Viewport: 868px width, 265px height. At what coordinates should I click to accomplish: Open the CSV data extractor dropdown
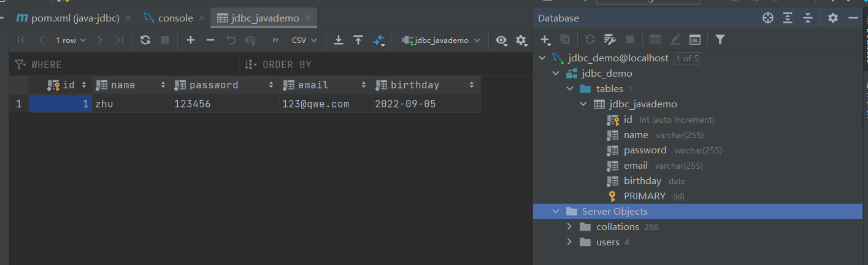pyautogui.click(x=304, y=40)
